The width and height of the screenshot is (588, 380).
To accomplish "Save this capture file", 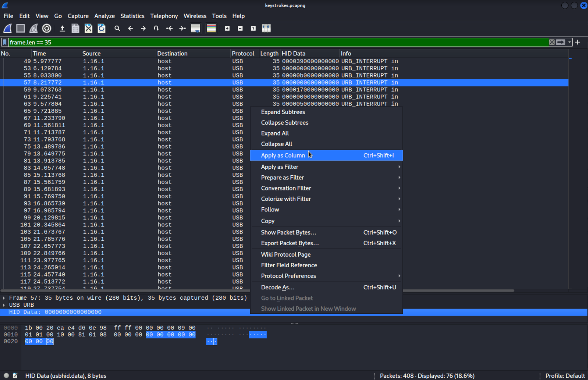I will pyautogui.click(x=75, y=28).
